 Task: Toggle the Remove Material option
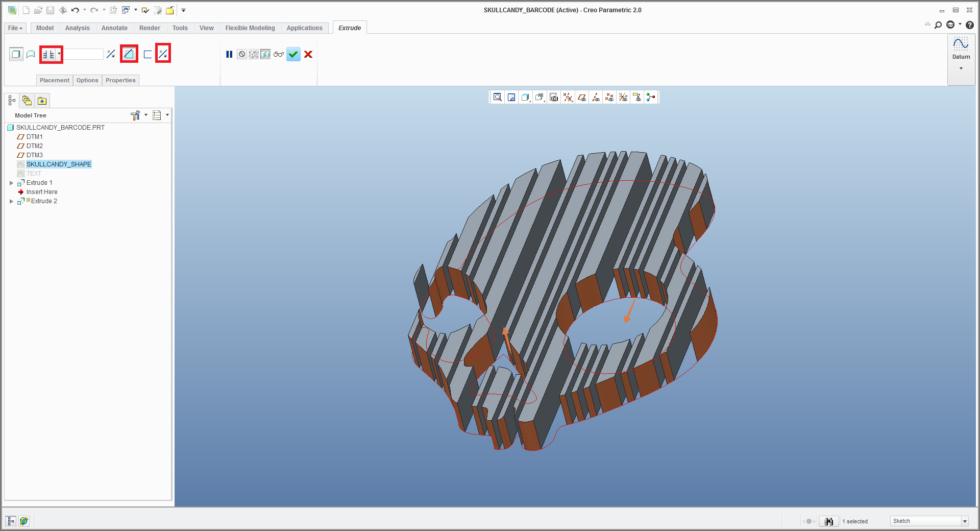[x=129, y=54]
